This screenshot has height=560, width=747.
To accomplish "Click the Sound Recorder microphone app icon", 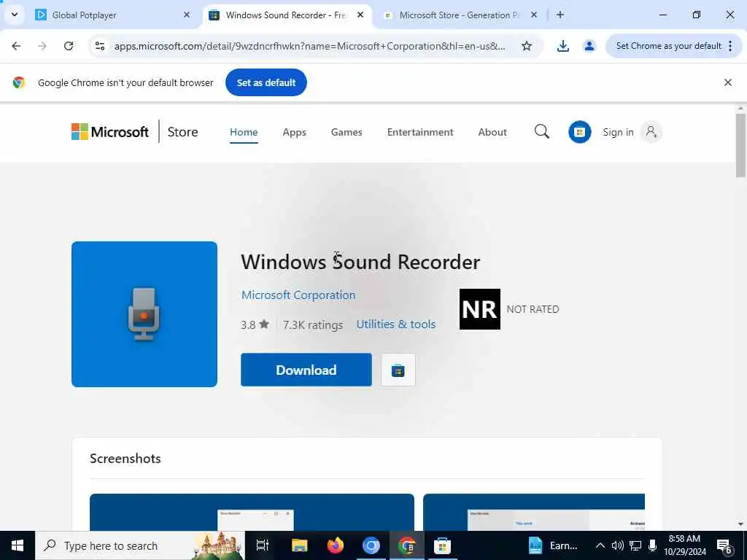I will point(144,314).
